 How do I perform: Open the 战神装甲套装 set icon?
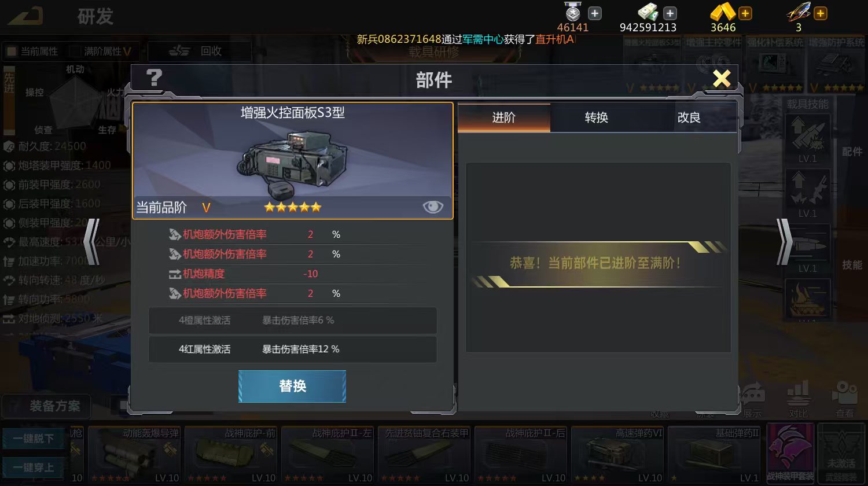pyautogui.click(x=790, y=454)
